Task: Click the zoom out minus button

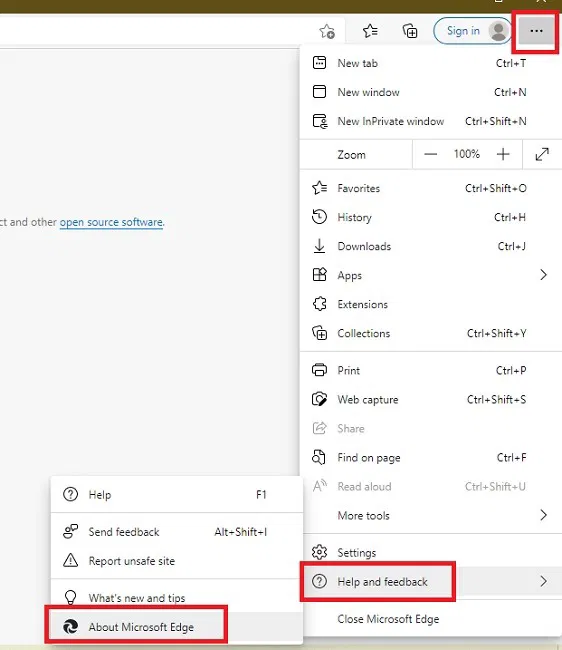Action: click(x=431, y=155)
